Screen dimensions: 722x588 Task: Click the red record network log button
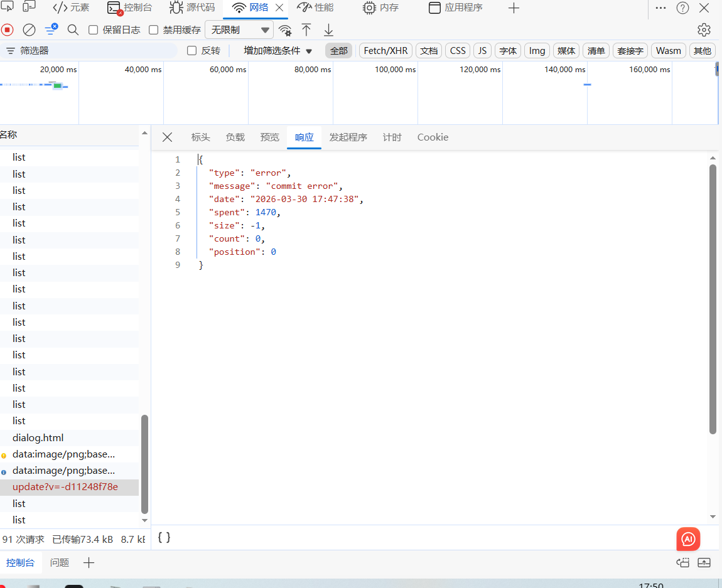tap(7, 29)
